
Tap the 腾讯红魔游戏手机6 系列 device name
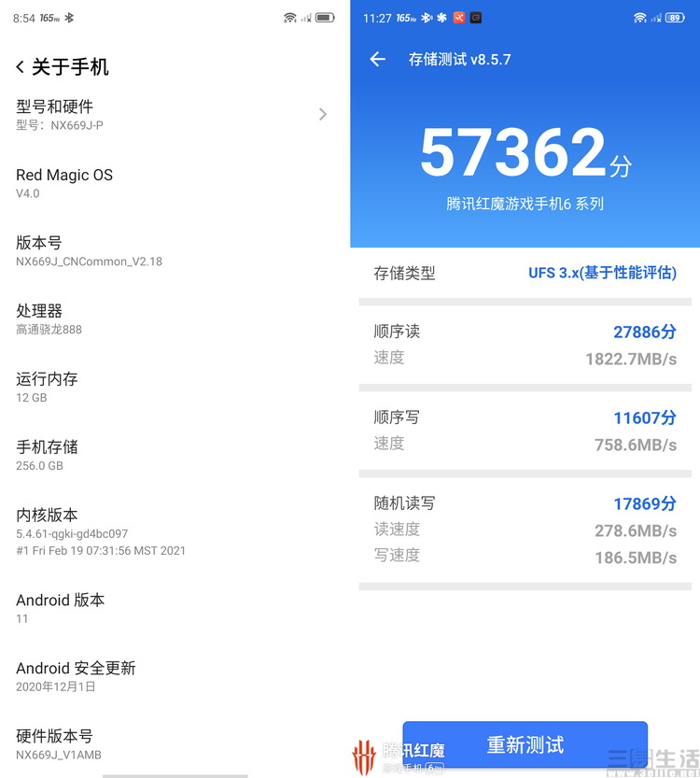(x=525, y=204)
